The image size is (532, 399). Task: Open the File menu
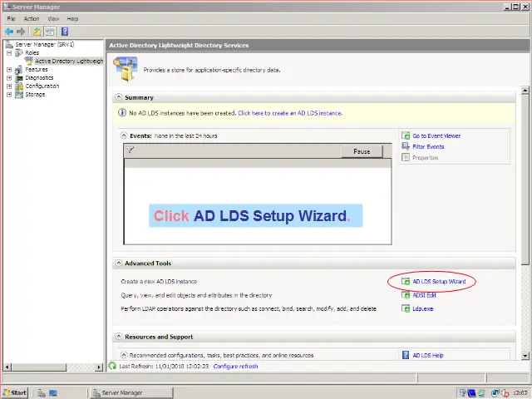(11, 19)
